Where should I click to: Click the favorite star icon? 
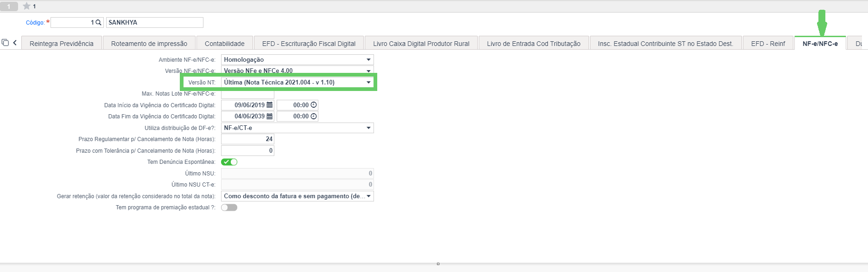[26, 6]
